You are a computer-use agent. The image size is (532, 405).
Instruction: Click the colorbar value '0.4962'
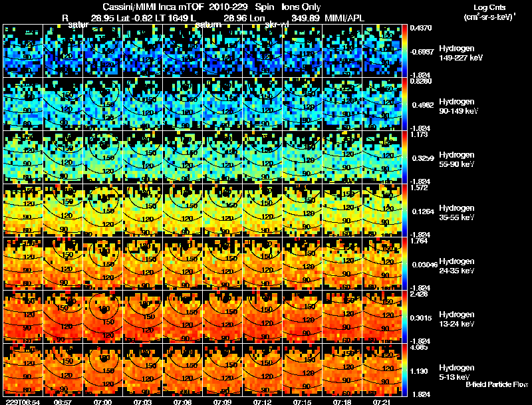[x=423, y=105]
